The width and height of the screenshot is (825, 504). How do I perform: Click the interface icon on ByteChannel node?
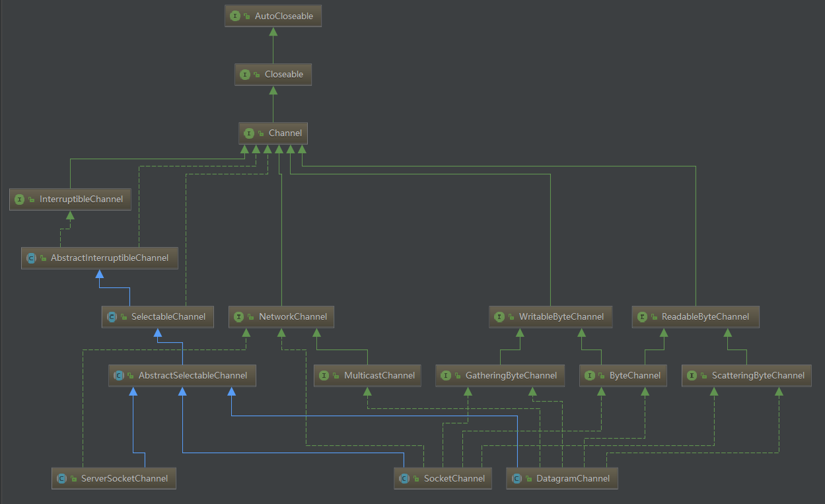[590, 376]
